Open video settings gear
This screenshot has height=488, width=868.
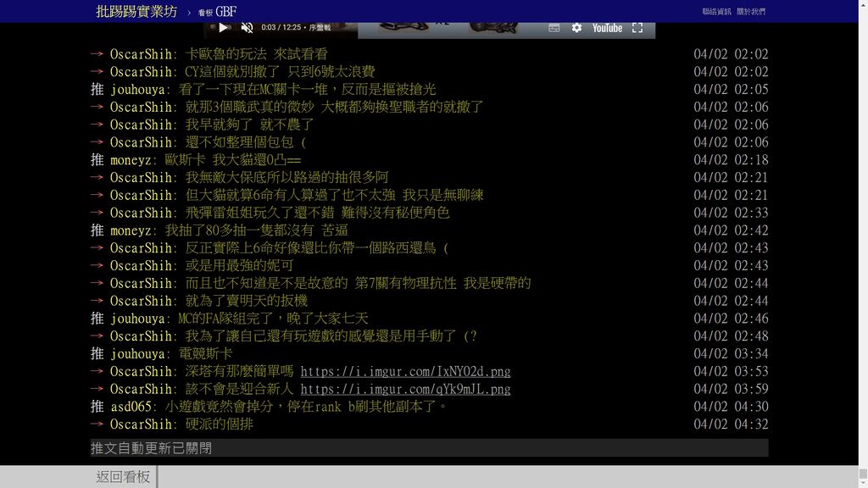tap(576, 28)
